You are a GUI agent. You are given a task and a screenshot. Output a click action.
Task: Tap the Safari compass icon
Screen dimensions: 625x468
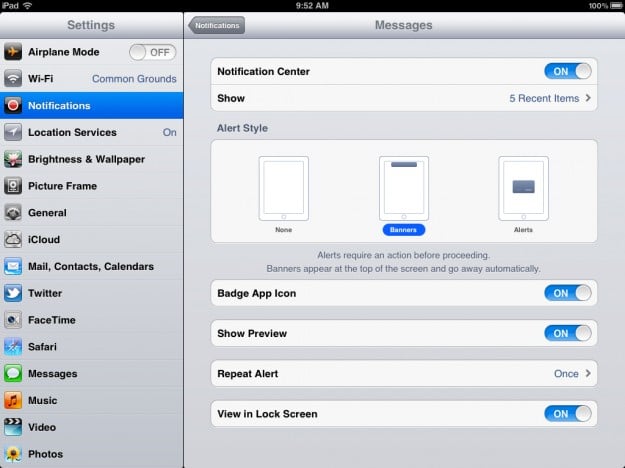coord(13,346)
